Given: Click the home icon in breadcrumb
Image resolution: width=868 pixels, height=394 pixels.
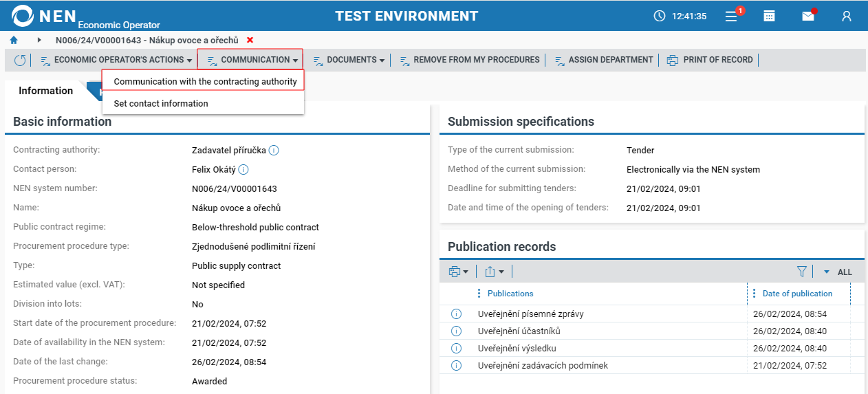Looking at the screenshot, I should [14, 41].
